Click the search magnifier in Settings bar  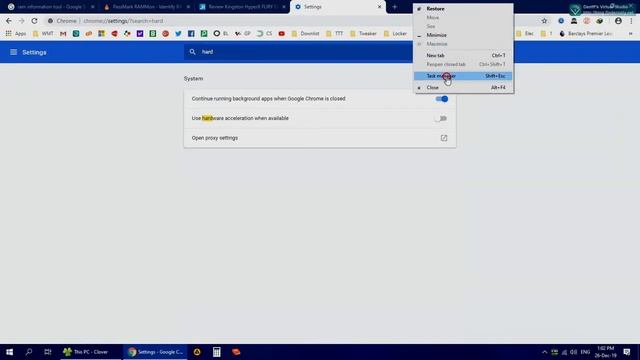[193, 52]
